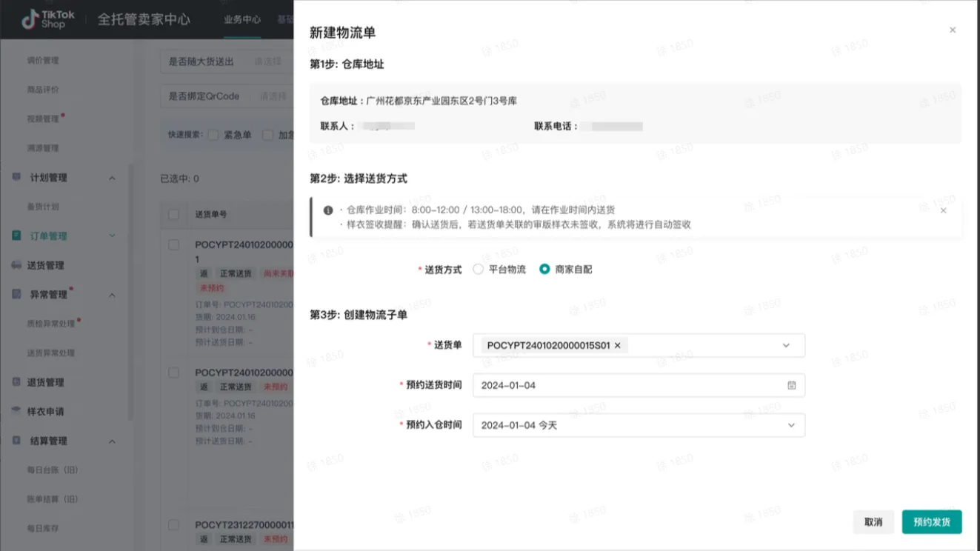
Task: Dismiss the 仓库作业时间 notice banner
Action: (943, 210)
